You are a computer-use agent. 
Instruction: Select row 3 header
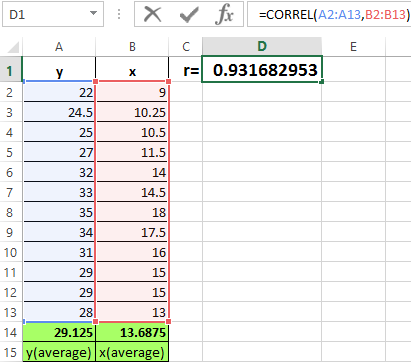(x=11, y=112)
